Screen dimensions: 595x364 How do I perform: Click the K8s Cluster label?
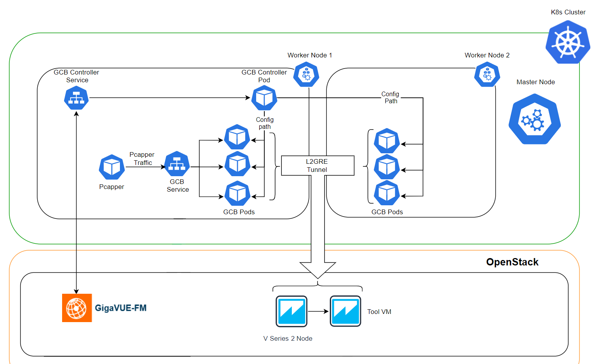[x=568, y=12]
